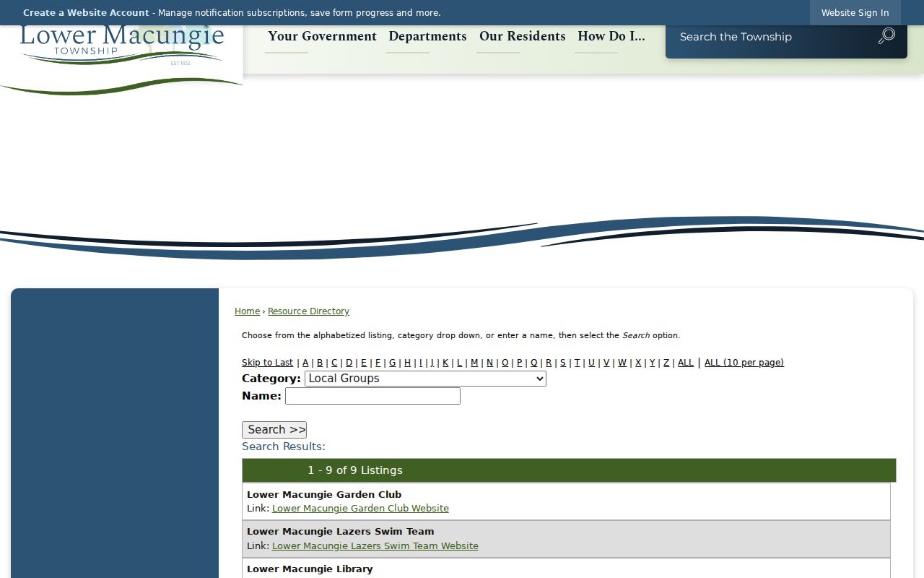Image resolution: width=924 pixels, height=578 pixels.
Task: Filter listings by letter G
Action: tap(392, 363)
